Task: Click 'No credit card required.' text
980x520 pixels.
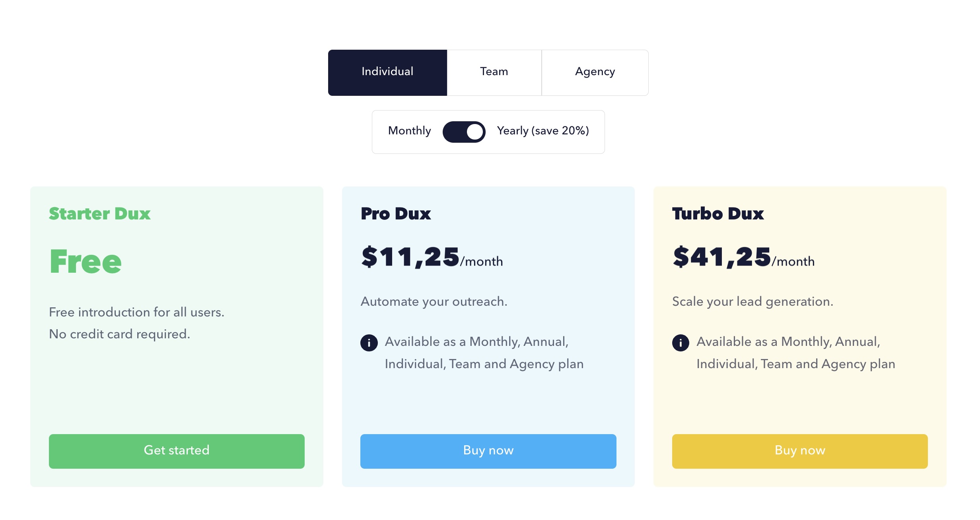Action: (119, 334)
